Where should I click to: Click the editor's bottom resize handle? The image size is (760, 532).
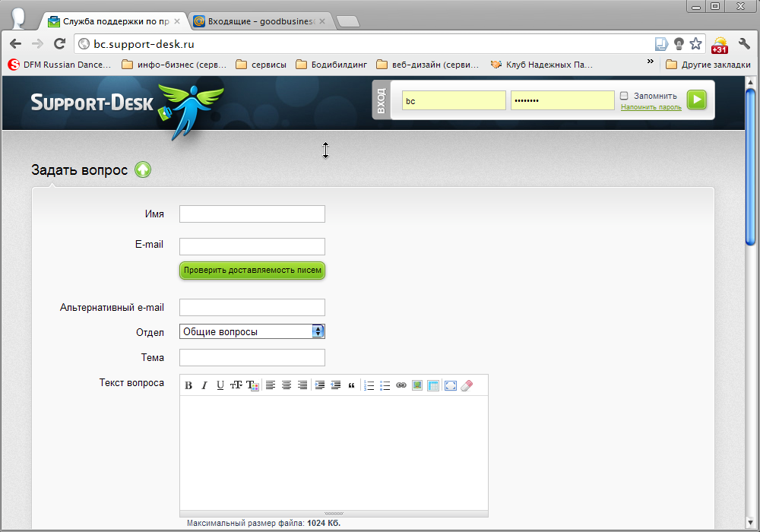coord(334,514)
